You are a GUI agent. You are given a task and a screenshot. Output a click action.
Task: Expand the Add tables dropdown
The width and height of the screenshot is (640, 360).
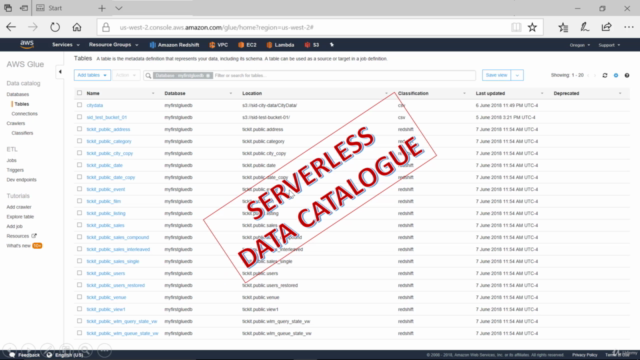point(92,76)
